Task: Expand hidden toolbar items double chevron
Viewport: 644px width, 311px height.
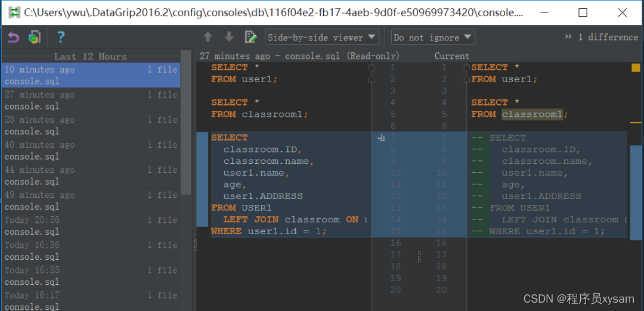Action: (568, 37)
